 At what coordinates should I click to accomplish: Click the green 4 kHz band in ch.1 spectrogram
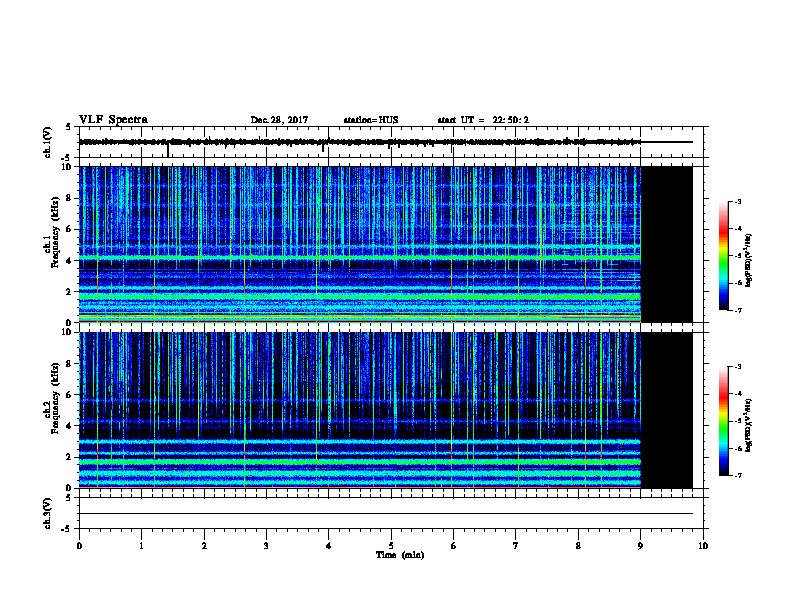click(360, 258)
